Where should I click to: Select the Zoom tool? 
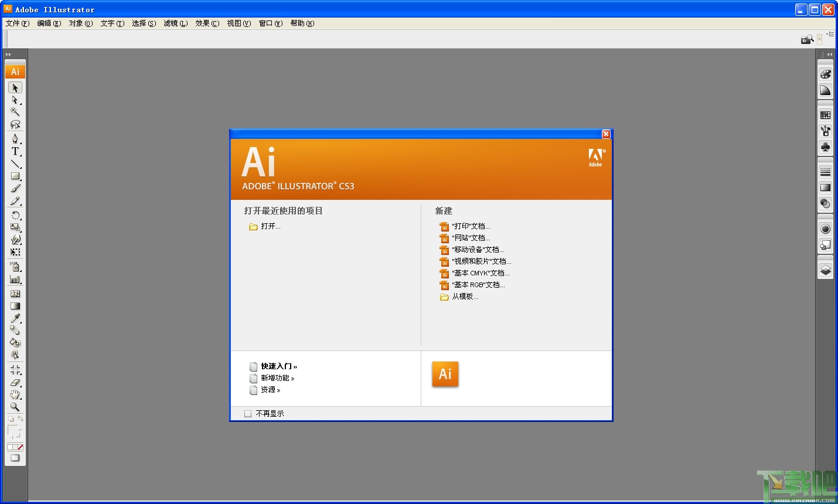pyautogui.click(x=15, y=407)
